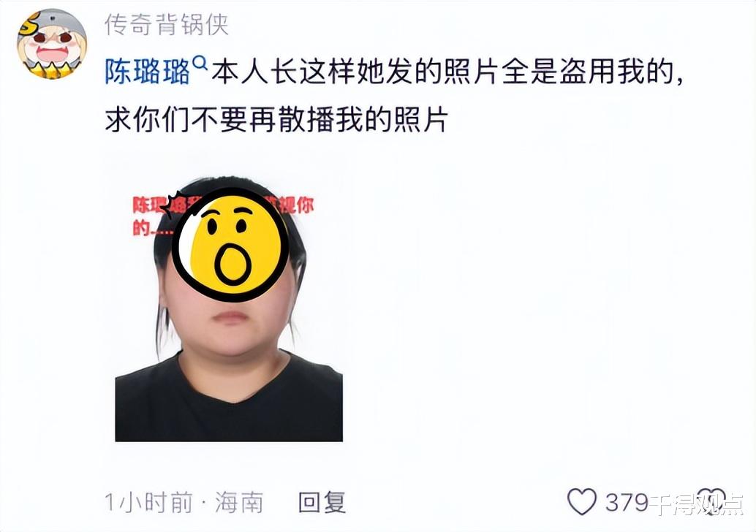
Task: Open the mentioned user 陈璐璐
Action: pyautogui.click(x=148, y=72)
